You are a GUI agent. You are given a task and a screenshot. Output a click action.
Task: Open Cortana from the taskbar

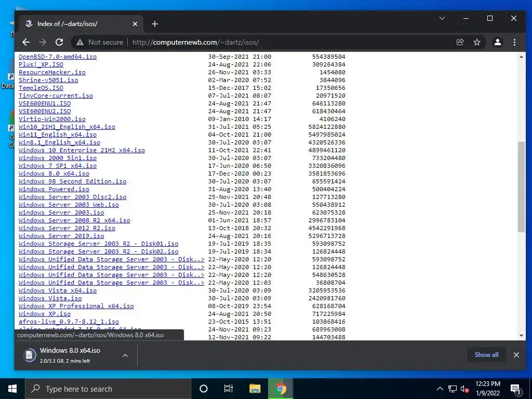[203, 389]
